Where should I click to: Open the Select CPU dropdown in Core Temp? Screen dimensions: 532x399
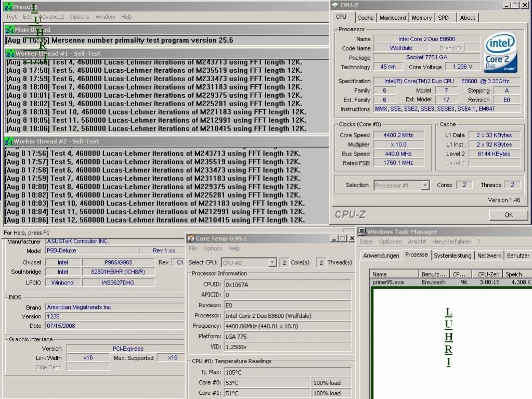click(x=249, y=263)
